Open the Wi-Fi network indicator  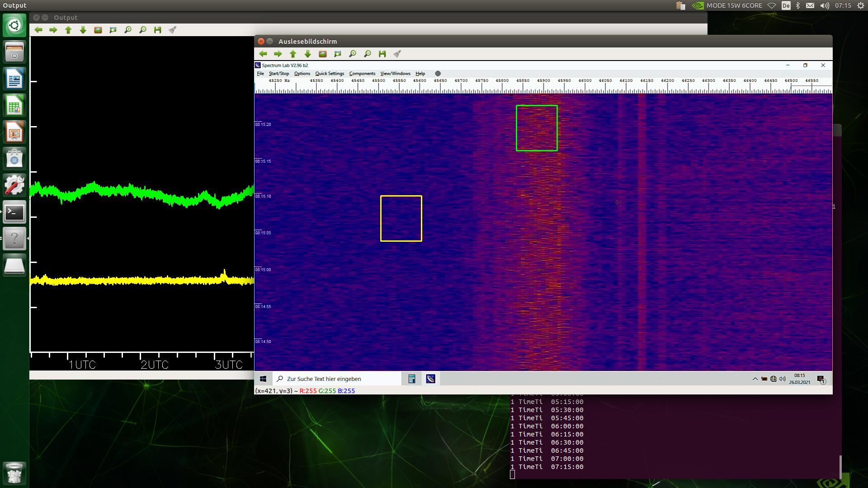[x=772, y=5]
